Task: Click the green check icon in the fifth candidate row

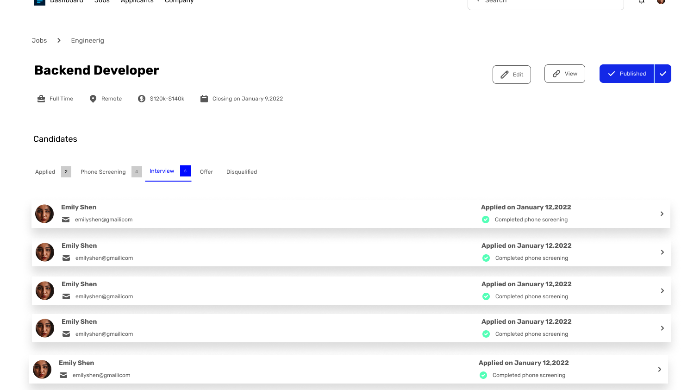Action: (483, 375)
